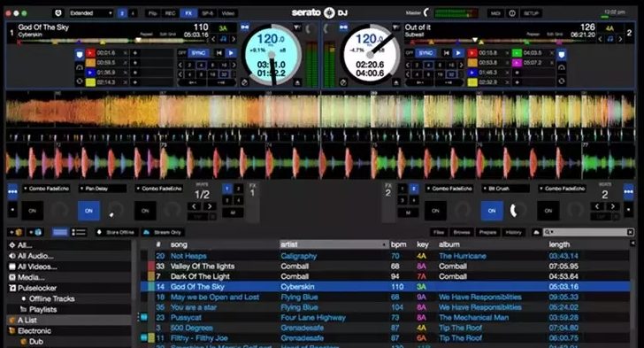This screenshot has height=348, width=644.
Task: Switch to 4-deck layout button
Action: (x=133, y=13)
